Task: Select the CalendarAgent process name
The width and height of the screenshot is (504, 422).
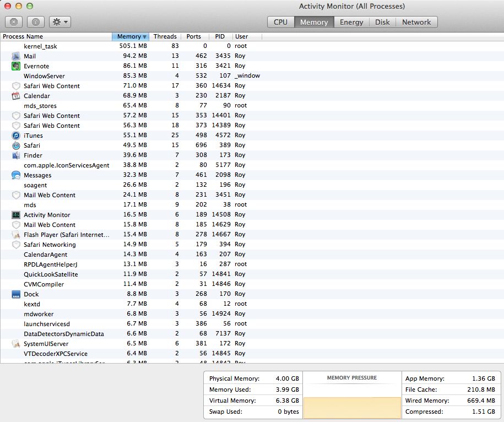Action: point(45,255)
